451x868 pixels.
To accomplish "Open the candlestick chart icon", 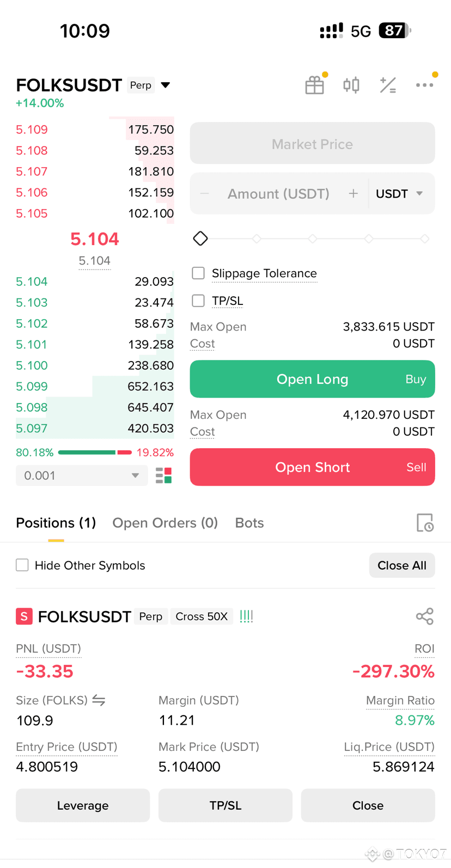I will [x=351, y=85].
